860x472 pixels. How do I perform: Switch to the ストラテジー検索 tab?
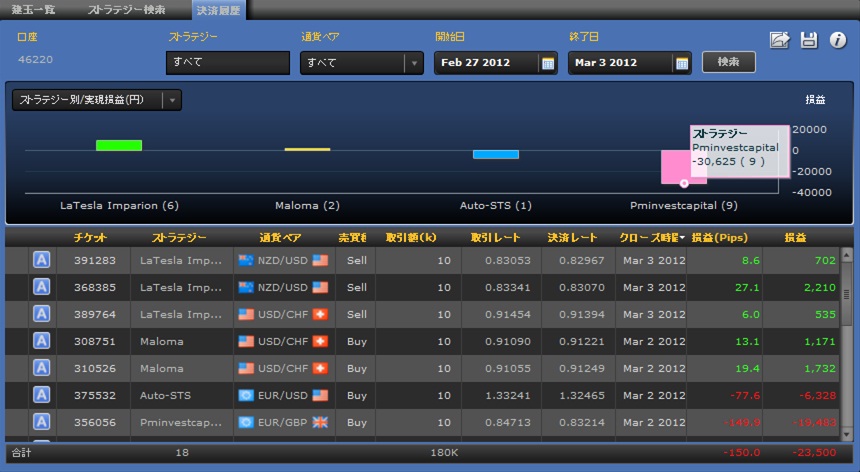tap(127, 10)
